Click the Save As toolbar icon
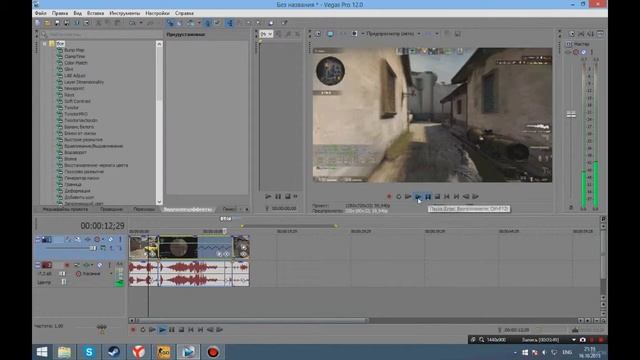 tap(67, 23)
